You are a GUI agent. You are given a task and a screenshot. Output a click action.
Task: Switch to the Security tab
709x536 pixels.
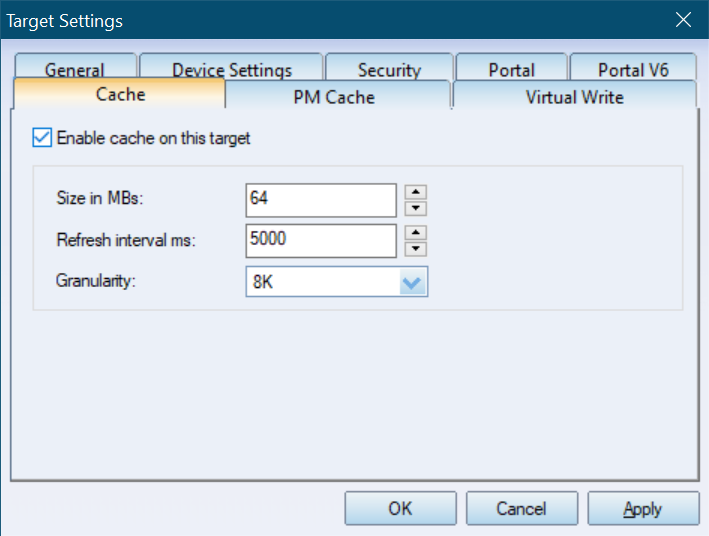tap(389, 67)
